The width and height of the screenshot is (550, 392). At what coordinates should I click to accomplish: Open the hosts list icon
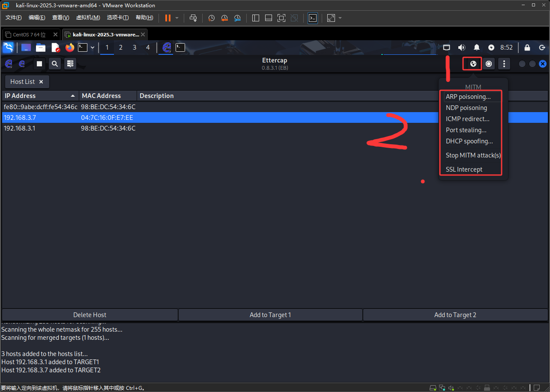point(71,64)
